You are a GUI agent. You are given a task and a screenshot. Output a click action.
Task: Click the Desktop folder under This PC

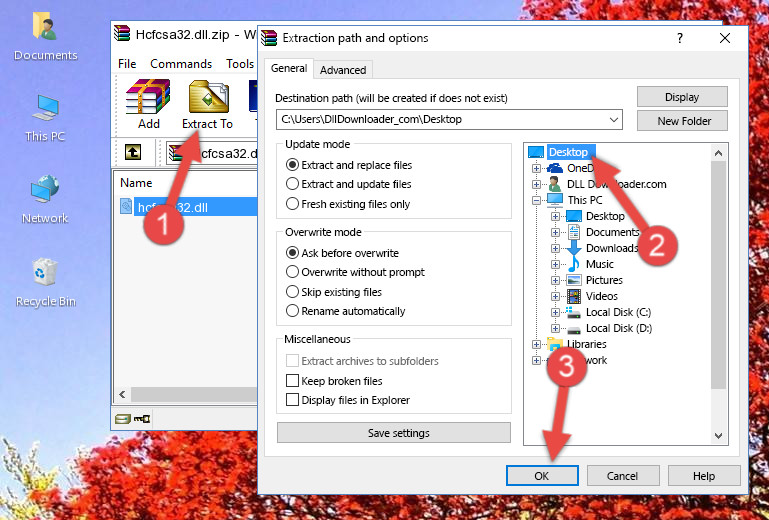(605, 216)
